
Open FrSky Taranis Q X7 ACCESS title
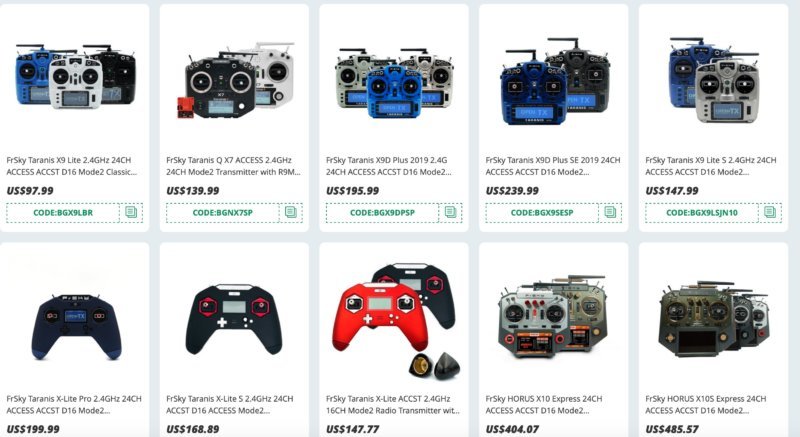tap(234, 166)
